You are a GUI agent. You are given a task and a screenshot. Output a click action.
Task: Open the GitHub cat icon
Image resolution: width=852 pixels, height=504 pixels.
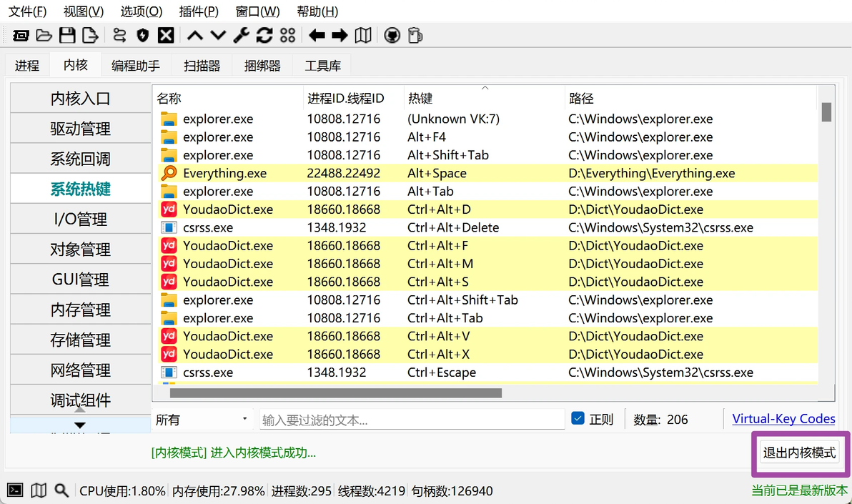click(x=392, y=36)
